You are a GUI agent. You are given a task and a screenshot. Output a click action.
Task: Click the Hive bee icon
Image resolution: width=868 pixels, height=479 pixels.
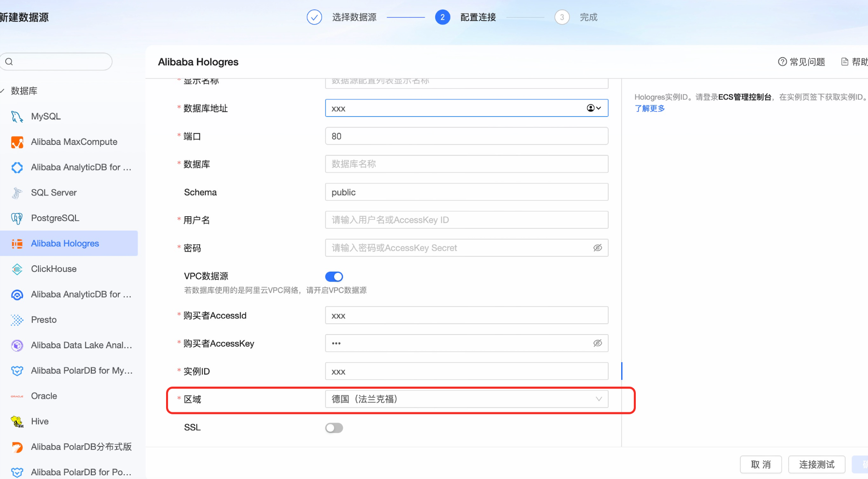click(x=17, y=422)
